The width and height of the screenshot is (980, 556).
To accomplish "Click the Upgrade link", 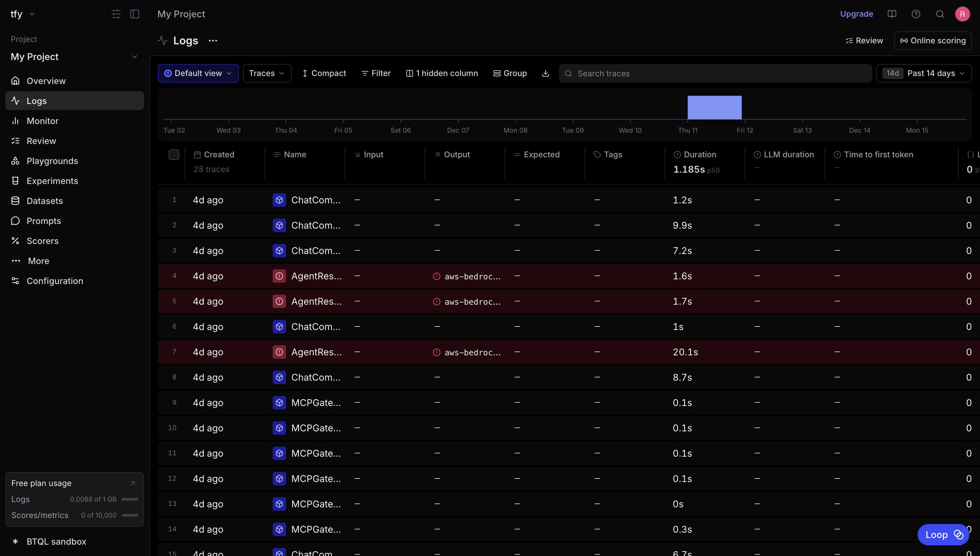I will [x=856, y=14].
